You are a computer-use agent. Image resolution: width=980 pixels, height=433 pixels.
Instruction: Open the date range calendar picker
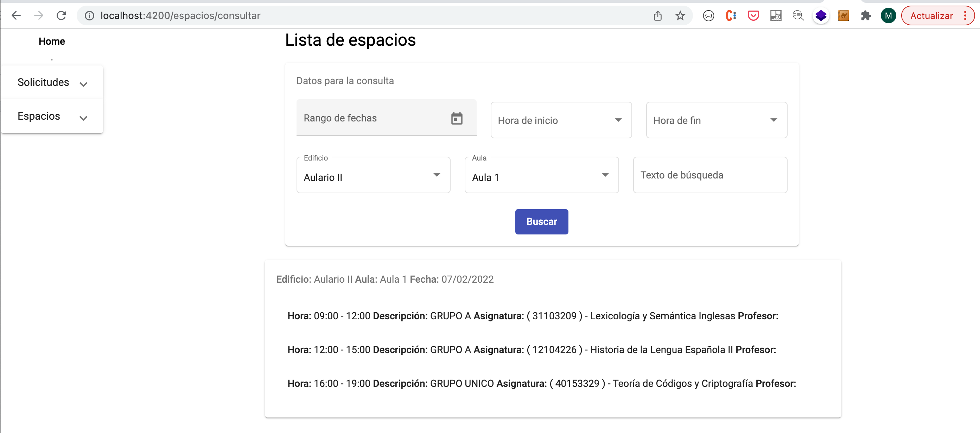[x=457, y=118]
